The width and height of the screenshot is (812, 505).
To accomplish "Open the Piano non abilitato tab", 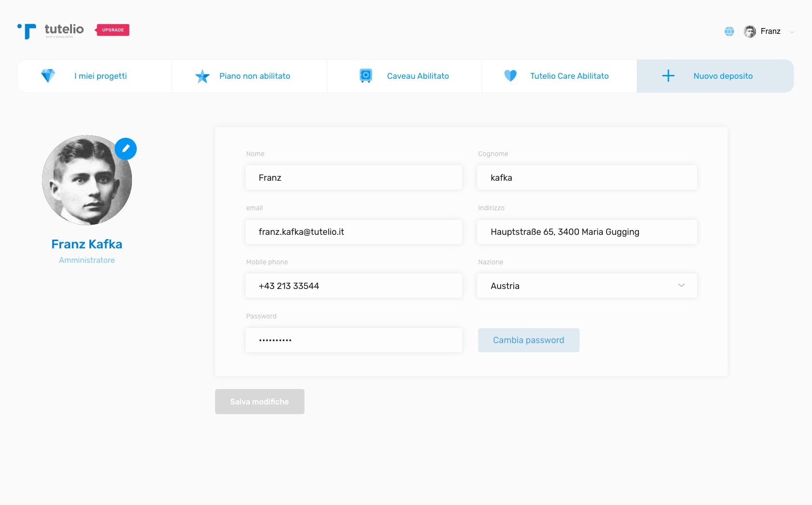I will coord(255,76).
